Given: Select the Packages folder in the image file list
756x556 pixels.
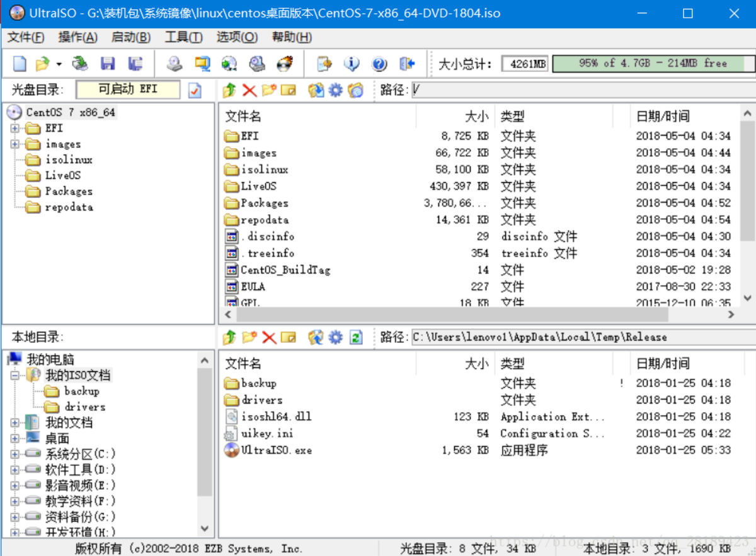Looking at the screenshot, I should click(x=265, y=203).
